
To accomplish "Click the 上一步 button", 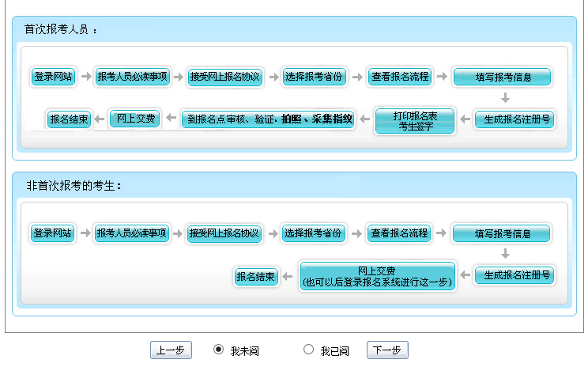I will 171,350.
